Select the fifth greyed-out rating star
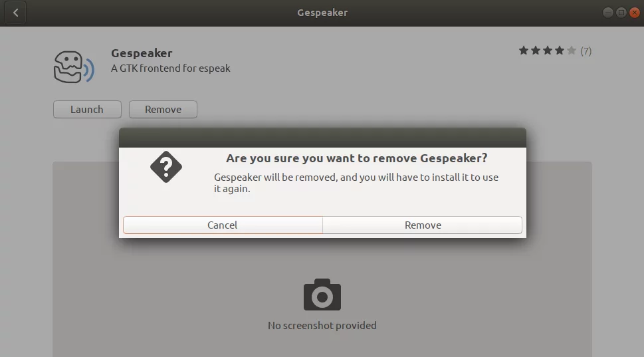 pyautogui.click(x=572, y=51)
